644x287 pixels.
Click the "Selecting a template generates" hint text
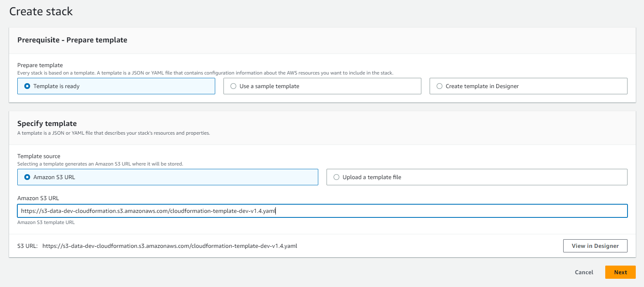tap(100, 164)
